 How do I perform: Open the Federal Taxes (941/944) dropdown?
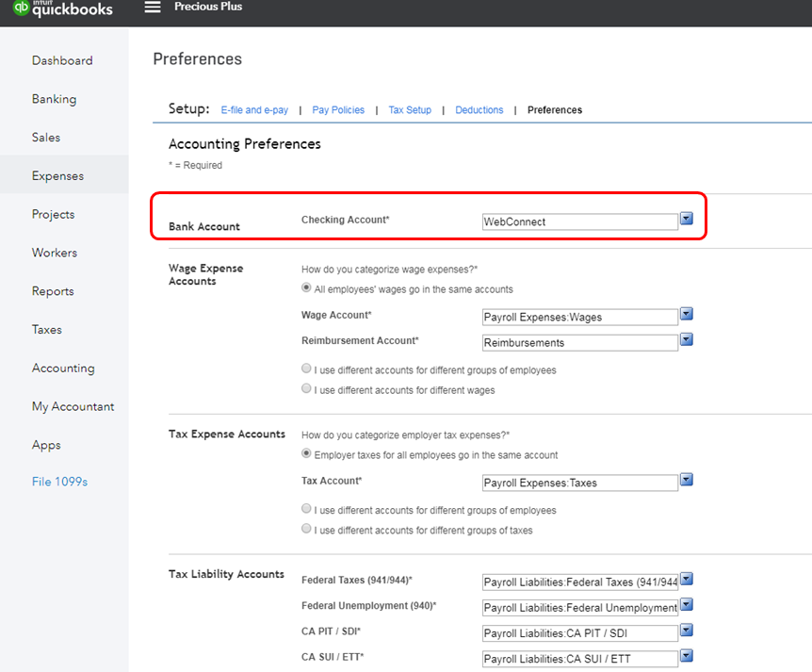pos(687,579)
